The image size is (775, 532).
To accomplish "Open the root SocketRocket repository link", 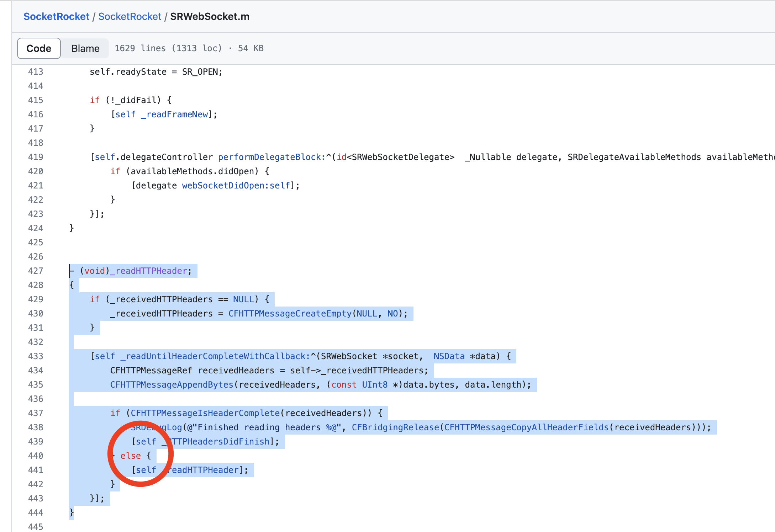I will (56, 16).
